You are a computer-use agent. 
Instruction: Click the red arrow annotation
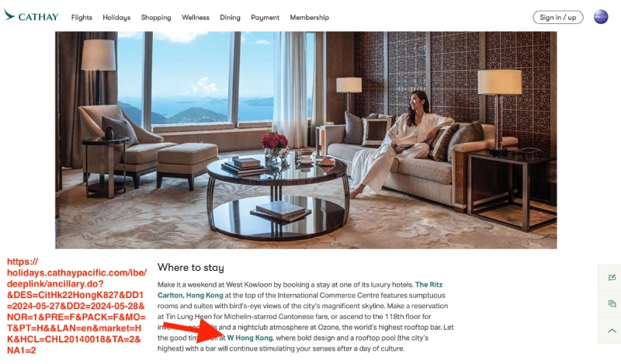(200, 332)
